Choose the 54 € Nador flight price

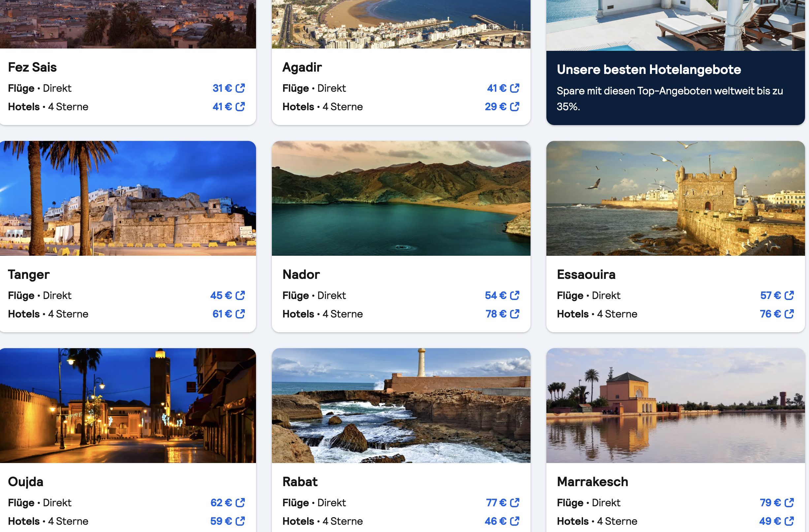496,295
